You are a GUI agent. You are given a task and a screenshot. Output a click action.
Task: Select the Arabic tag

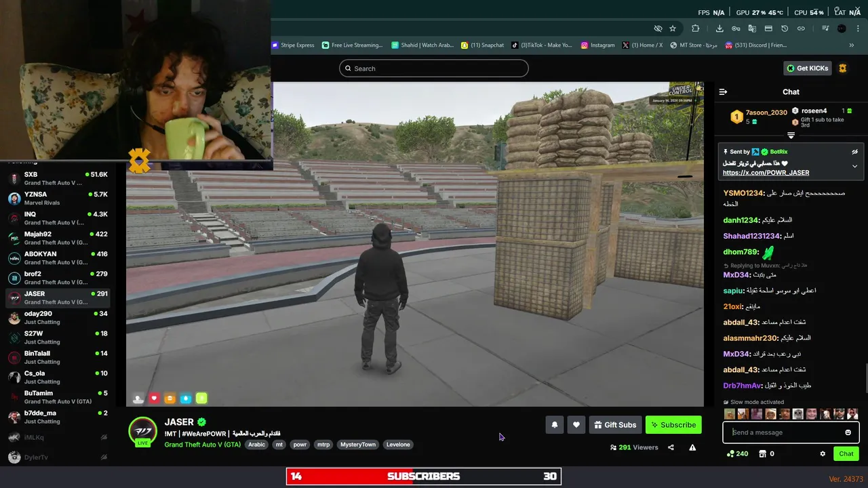(x=256, y=445)
